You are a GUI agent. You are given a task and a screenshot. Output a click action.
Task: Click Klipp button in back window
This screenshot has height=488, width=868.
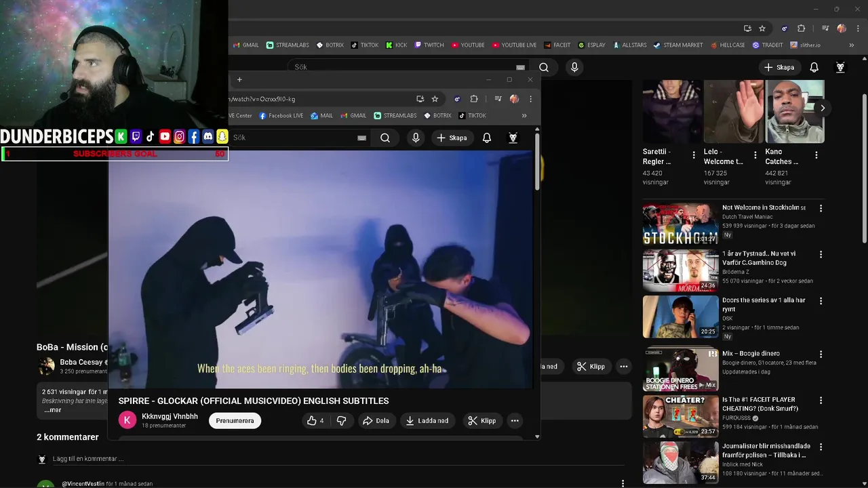[x=590, y=367]
